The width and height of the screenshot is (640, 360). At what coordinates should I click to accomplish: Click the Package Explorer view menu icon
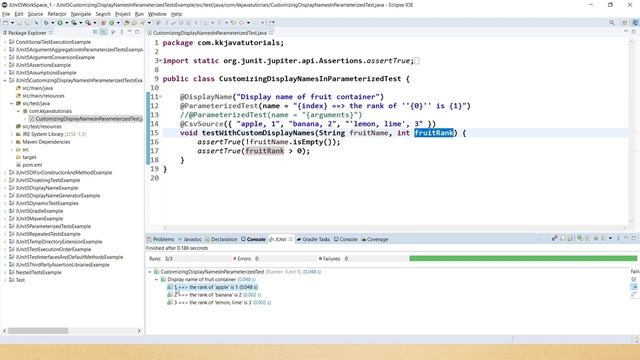tap(122, 32)
